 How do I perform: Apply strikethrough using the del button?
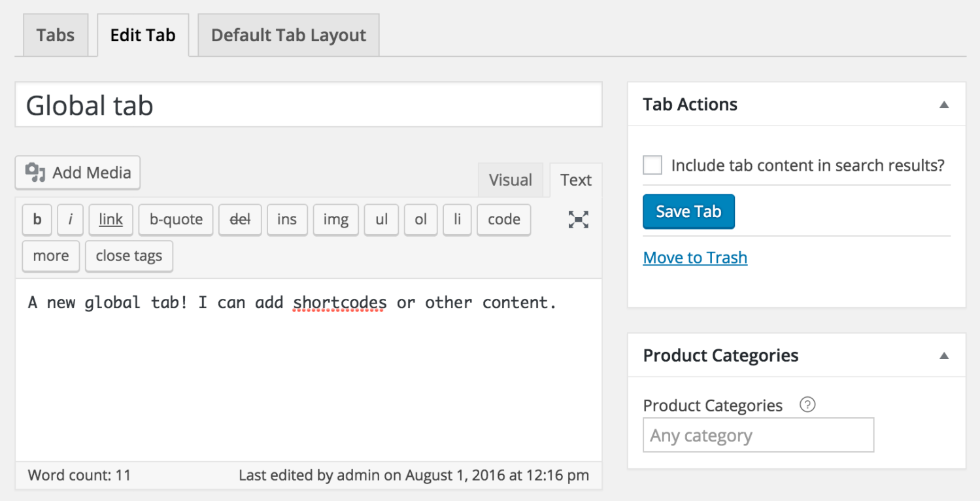(x=239, y=220)
